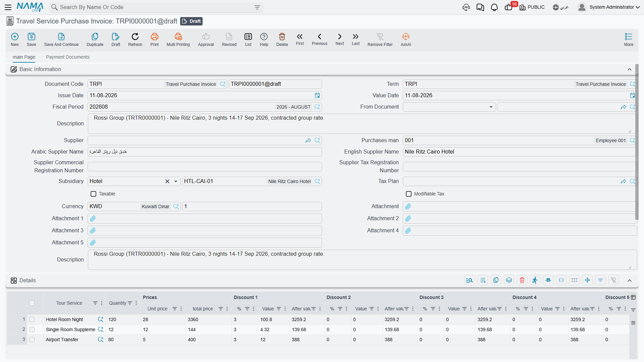Click the NAMA ERP logo
The image size is (644, 362).
point(30,7)
